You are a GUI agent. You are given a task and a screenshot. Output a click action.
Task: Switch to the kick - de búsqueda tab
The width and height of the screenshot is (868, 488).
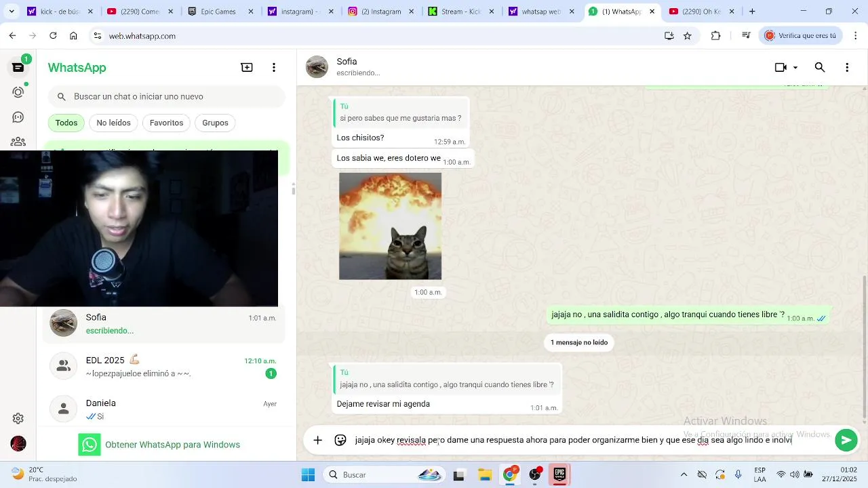(61, 12)
